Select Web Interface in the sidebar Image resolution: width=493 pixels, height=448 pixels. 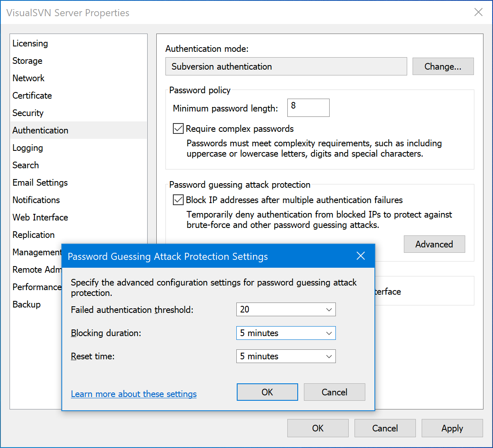79,218
